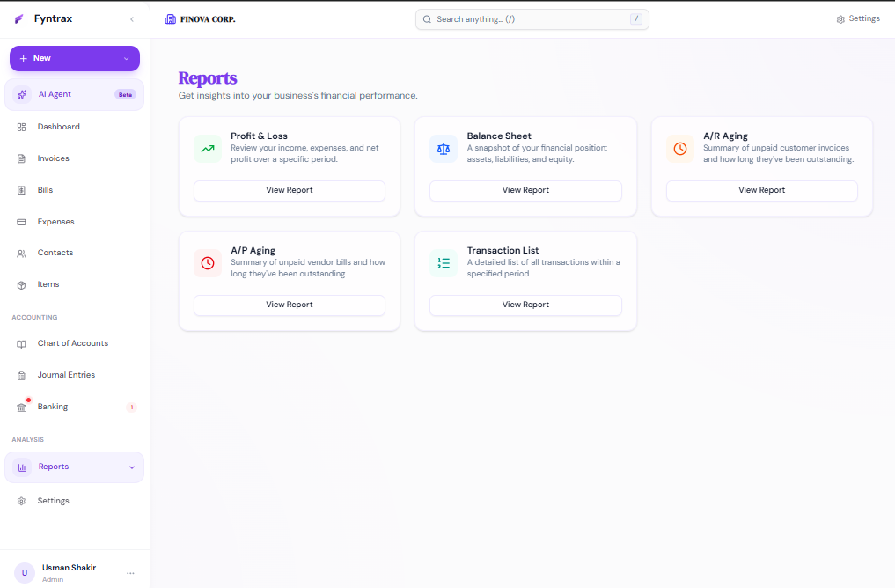Viewport: 895px width, 588px height.
Task: Open the user options ellipsis menu
Action: [x=131, y=572]
